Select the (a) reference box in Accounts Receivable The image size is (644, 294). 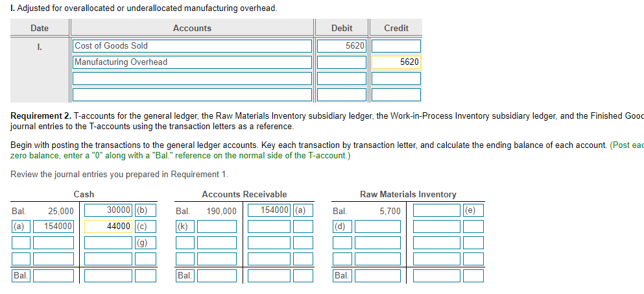point(304,210)
